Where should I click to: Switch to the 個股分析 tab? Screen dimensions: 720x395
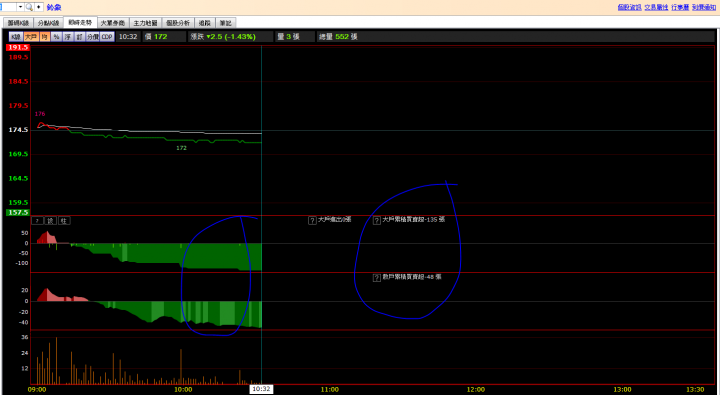pos(178,23)
